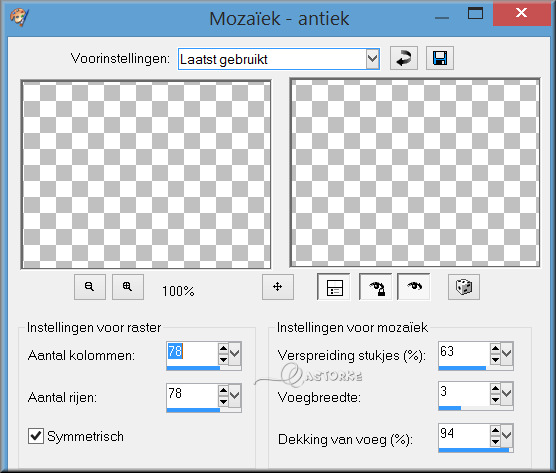The image size is (556, 473).
Task: Expand the Aantal kolommen slider dropdown arrow
Action: [235, 353]
